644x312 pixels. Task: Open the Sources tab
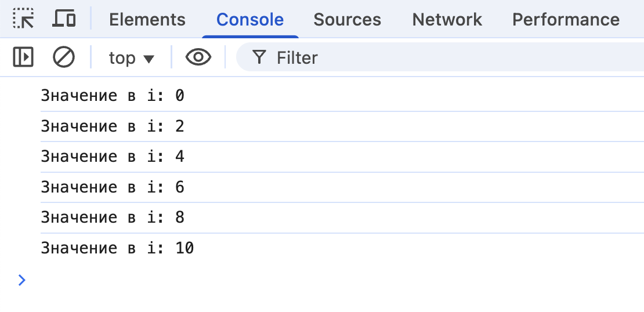pyautogui.click(x=347, y=20)
